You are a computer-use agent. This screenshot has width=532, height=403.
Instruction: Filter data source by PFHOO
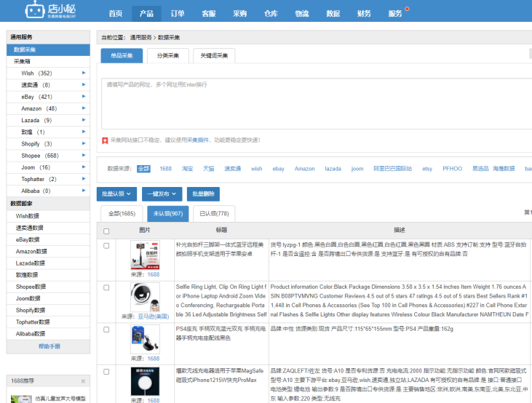(x=452, y=169)
